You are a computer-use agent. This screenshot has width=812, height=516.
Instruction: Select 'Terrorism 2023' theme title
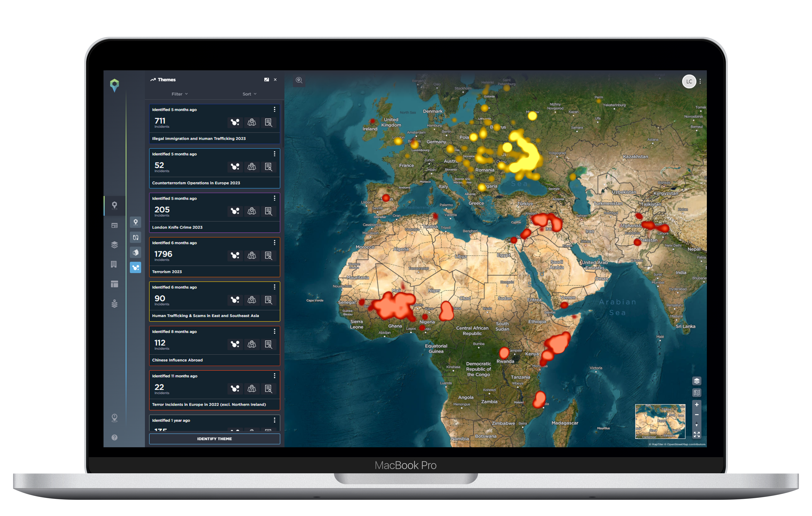(167, 272)
